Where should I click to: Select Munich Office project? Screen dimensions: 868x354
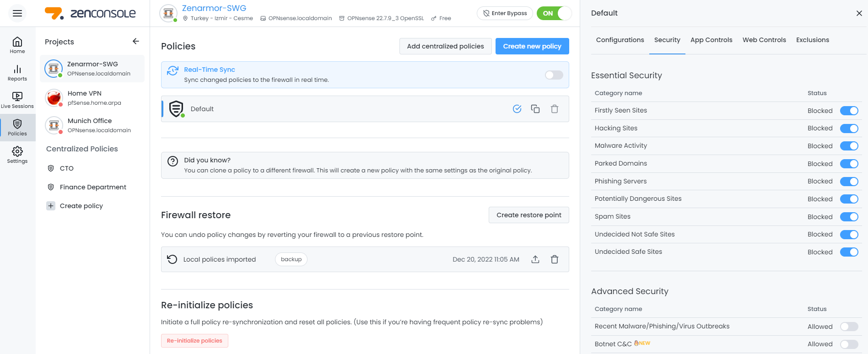[92, 125]
